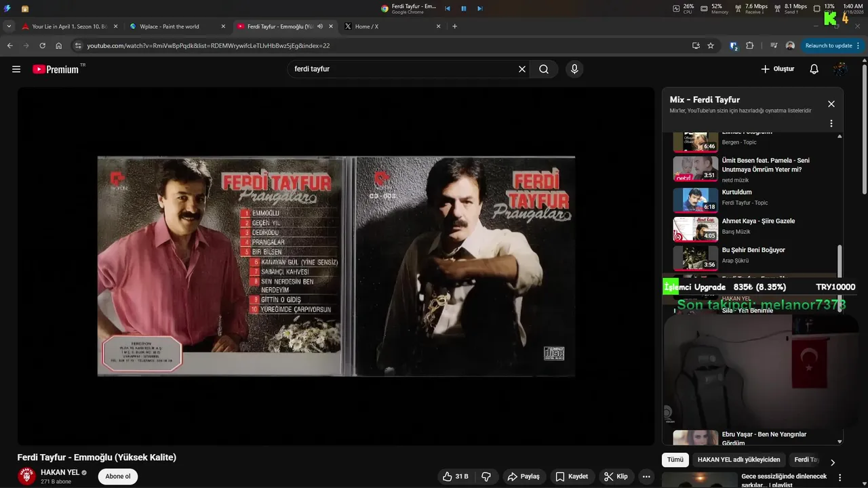
Task: Open the Chrome tab search dropdown
Action: [8, 26]
